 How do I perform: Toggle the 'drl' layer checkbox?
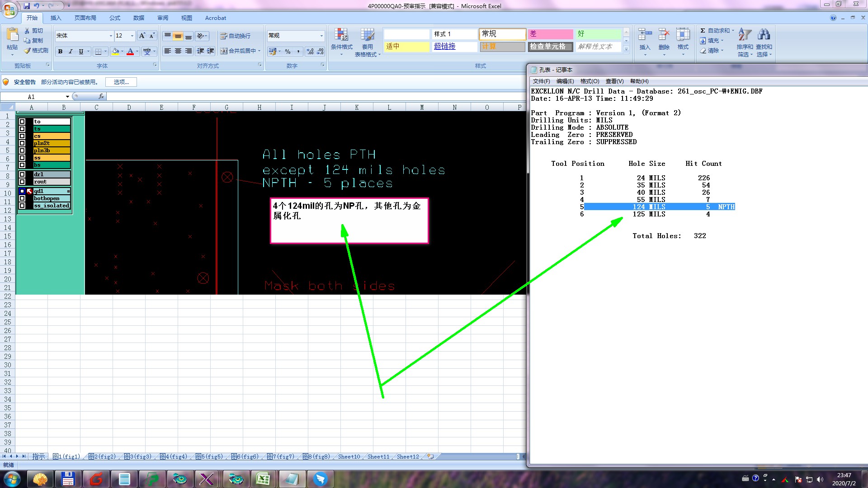tap(22, 174)
